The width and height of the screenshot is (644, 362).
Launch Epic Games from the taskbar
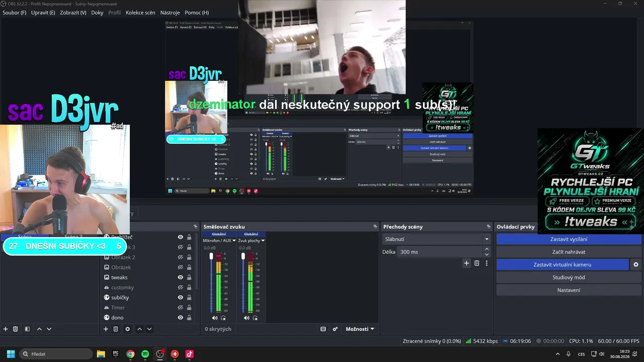115,354
